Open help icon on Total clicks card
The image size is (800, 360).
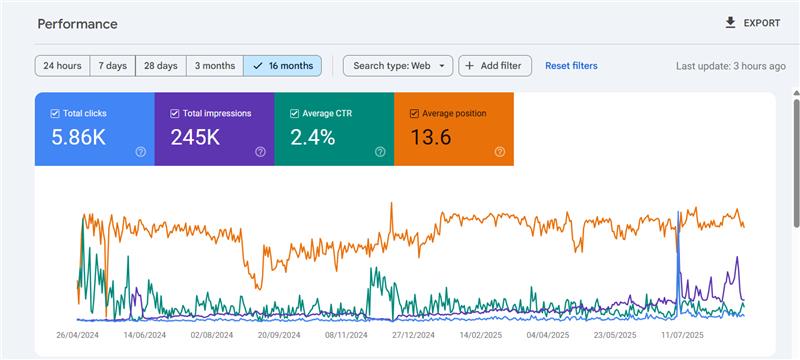click(141, 152)
